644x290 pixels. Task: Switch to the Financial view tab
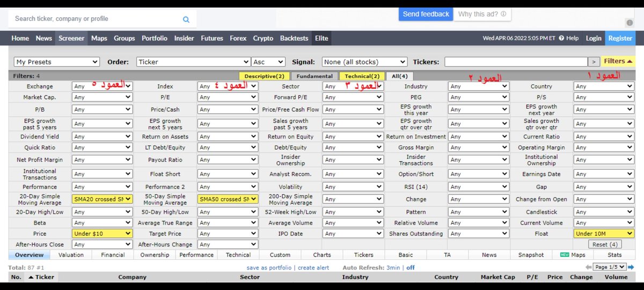click(x=113, y=255)
